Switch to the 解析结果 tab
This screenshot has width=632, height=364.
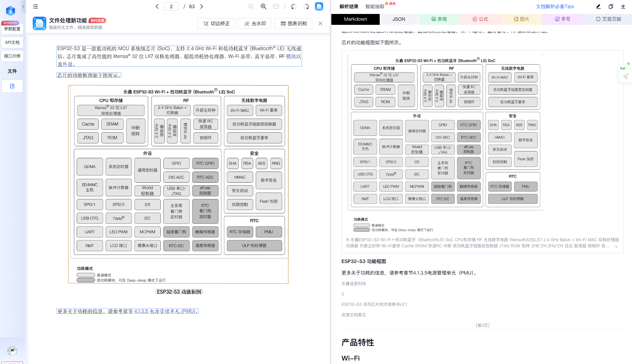[x=349, y=6]
